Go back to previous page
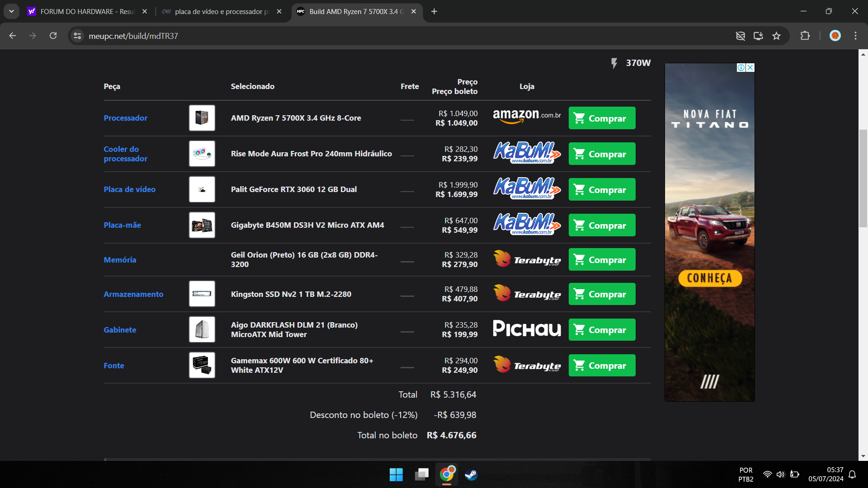The image size is (868, 488). (13, 36)
